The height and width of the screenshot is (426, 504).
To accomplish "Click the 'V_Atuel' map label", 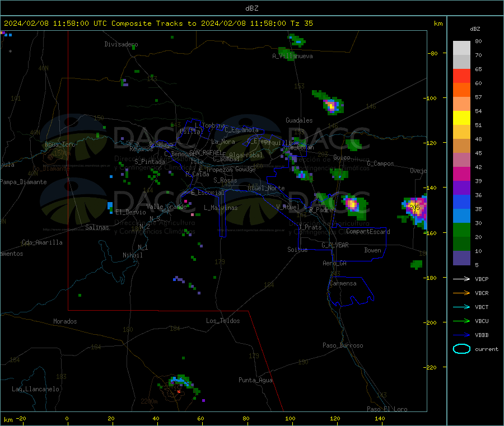I will tap(288, 207).
